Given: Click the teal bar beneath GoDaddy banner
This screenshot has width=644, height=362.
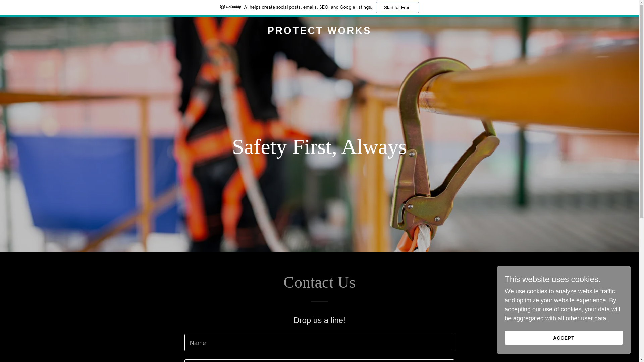Looking at the screenshot, I should pos(319,15).
